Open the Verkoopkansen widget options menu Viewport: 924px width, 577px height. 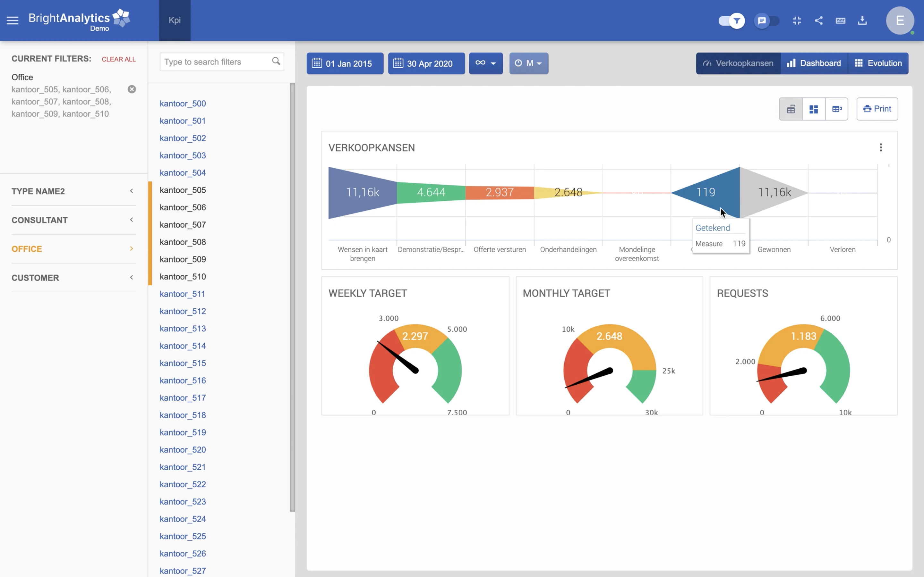point(881,147)
